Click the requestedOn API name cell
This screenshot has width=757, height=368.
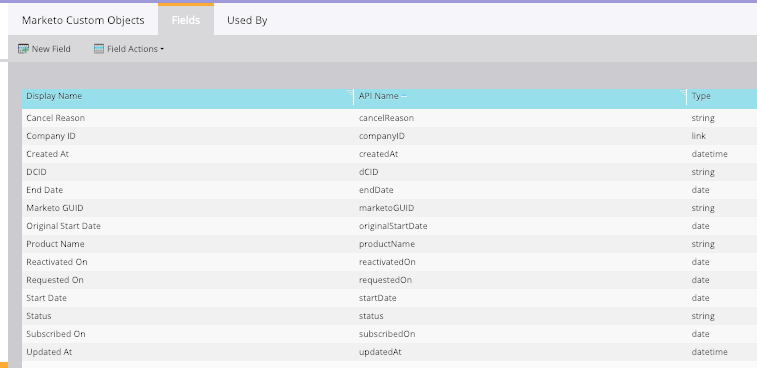[x=385, y=280]
